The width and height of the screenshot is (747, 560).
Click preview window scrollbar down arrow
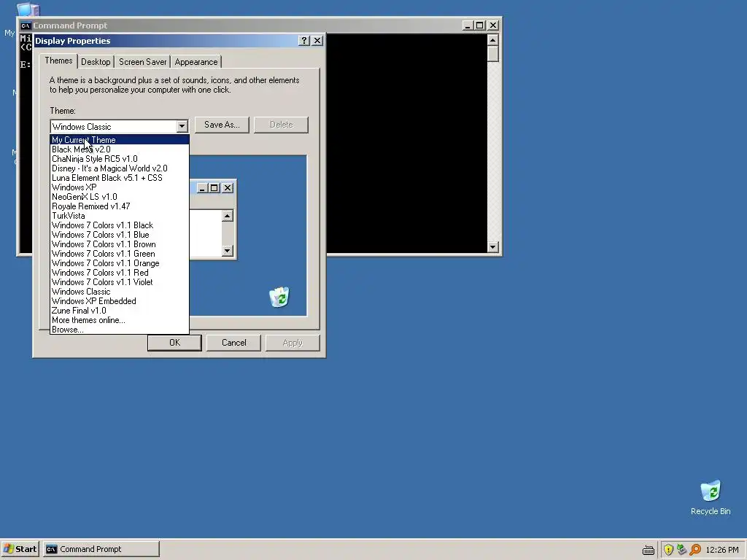228,251
